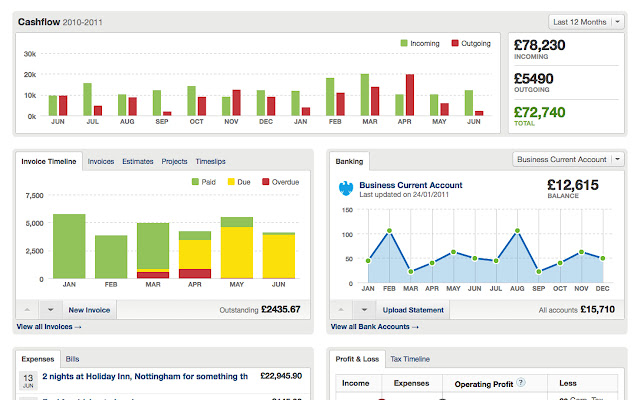Follow the View all Invoices link
This screenshot has width=640, height=400.
(x=49, y=327)
